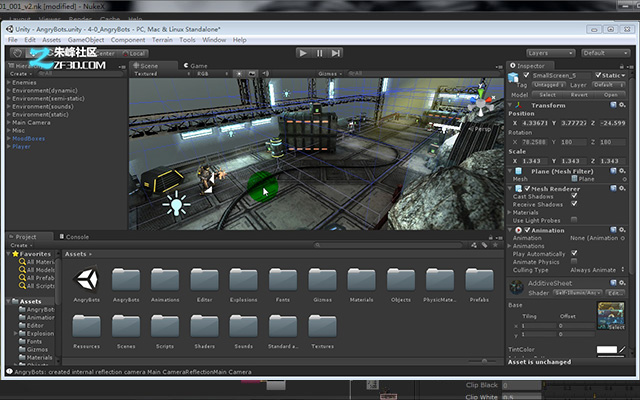
Task: Open Culling Type Always Animate dropdown
Action: tap(597, 270)
